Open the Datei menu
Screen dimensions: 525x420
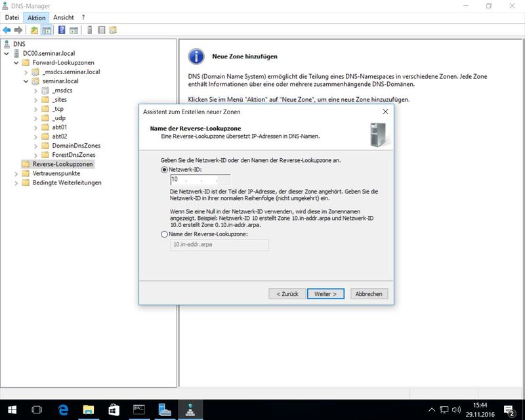pos(12,18)
